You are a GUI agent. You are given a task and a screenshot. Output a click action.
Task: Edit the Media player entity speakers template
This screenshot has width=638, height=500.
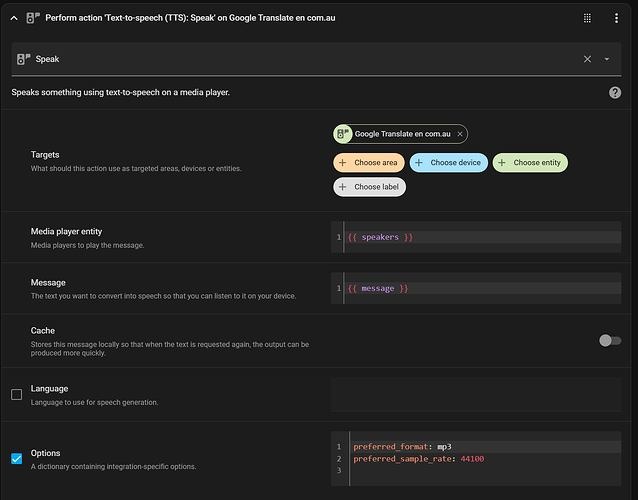[476, 237]
